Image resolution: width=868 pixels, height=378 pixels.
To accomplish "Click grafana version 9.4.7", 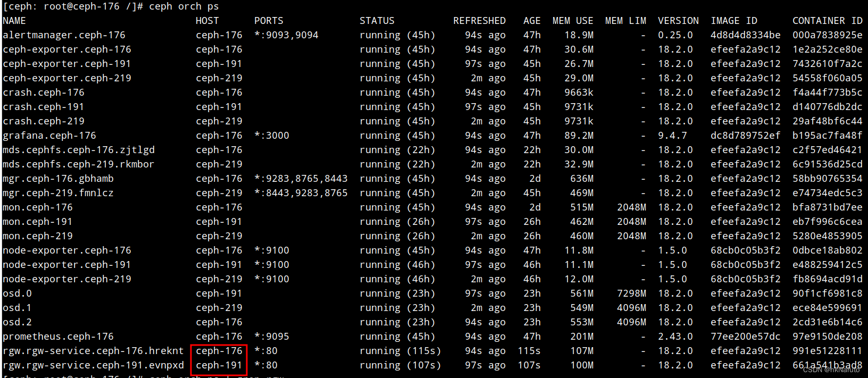I will point(672,136).
